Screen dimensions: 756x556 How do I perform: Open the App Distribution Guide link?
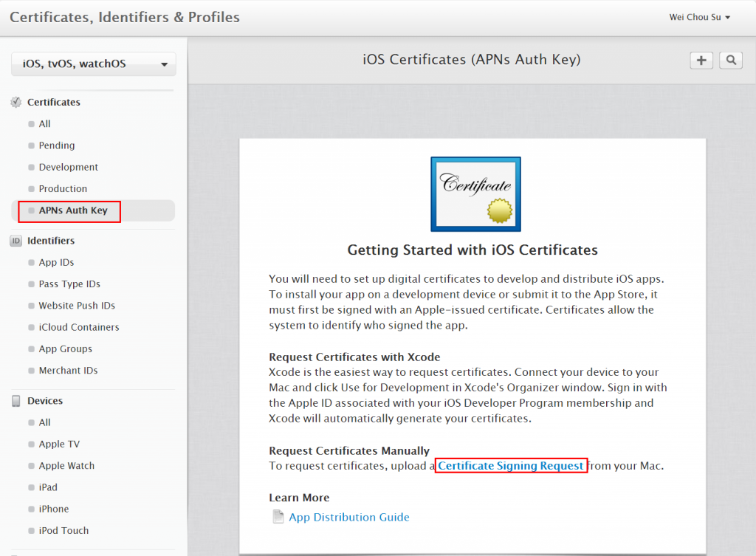349,517
